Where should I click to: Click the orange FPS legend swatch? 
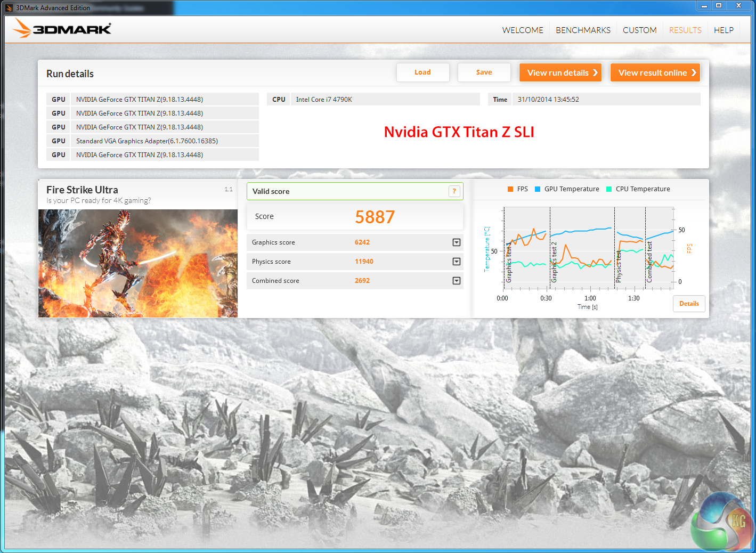(x=510, y=189)
